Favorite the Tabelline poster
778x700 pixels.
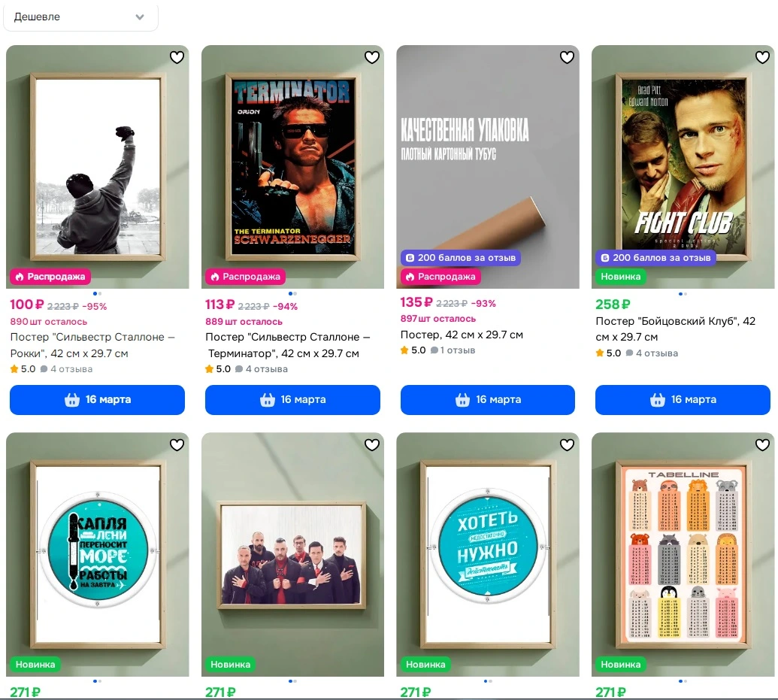[x=763, y=445]
